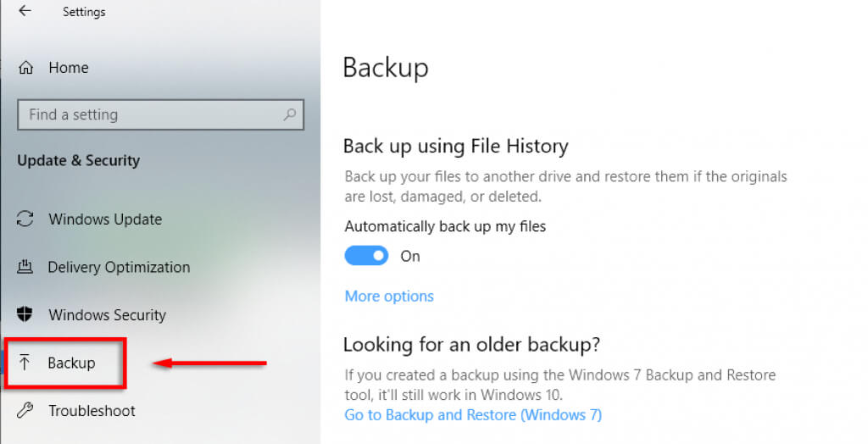Open the Windows Update section

(105, 219)
